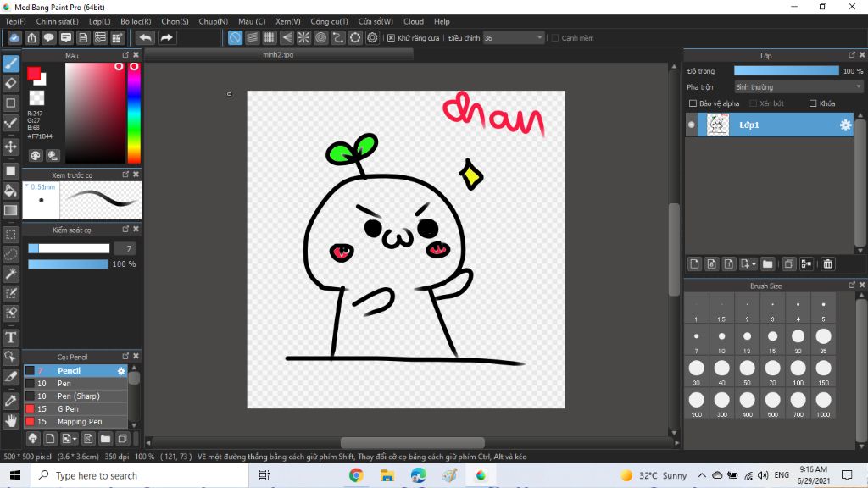Viewport: 868px width, 488px height.
Task: Toggle Cạnh mềm checkbox
Action: (x=554, y=38)
